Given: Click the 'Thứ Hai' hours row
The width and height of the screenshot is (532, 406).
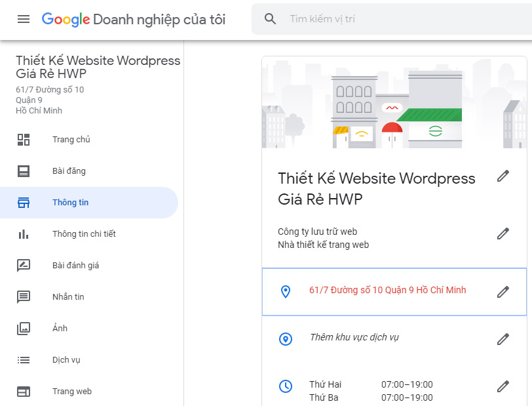Looking at the screenshot, I should click(x=371, y=384).
